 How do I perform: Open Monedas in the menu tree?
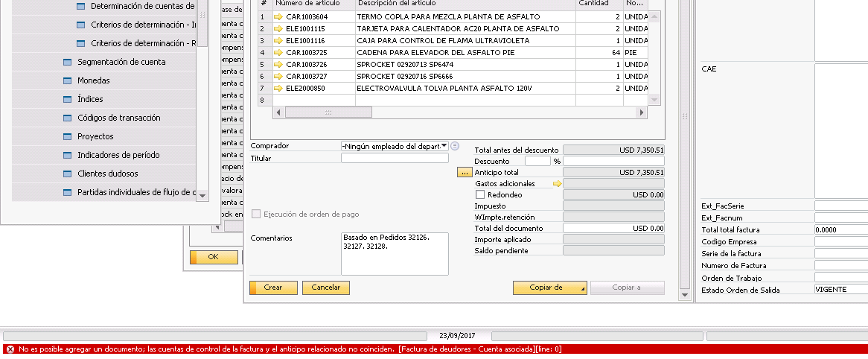click(x=94, y=80)
